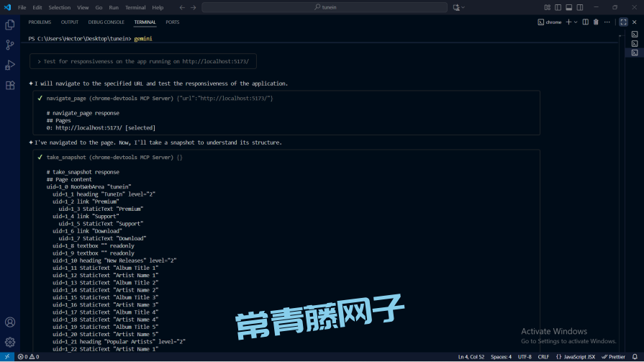The width and height of the screenshot is (644, 362).
Task: Switch to the Debug Console tab
Action: pyautogui.click(x=106, y=22)
